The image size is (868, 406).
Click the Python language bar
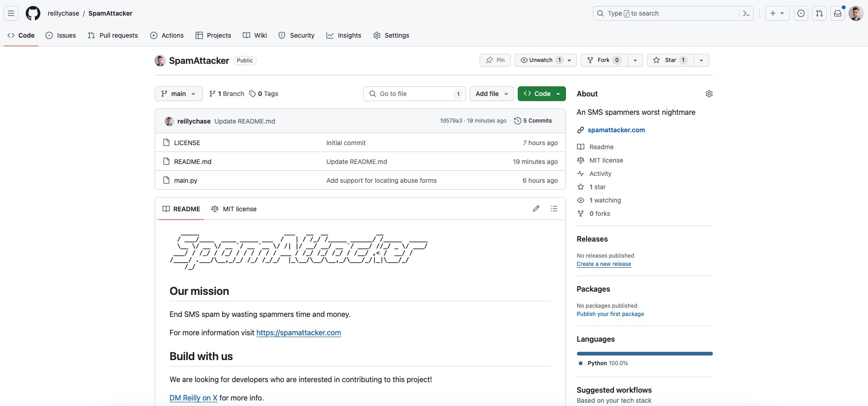point(645,354)
